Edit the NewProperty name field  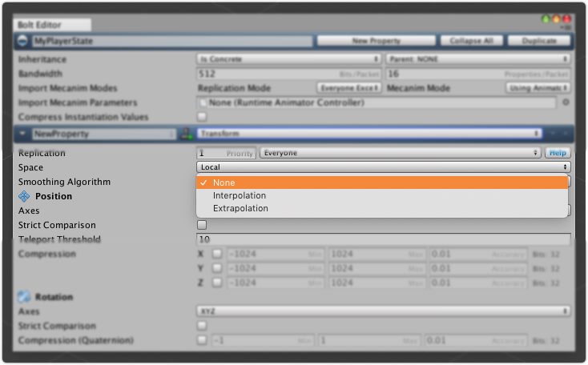coord(103,134)
